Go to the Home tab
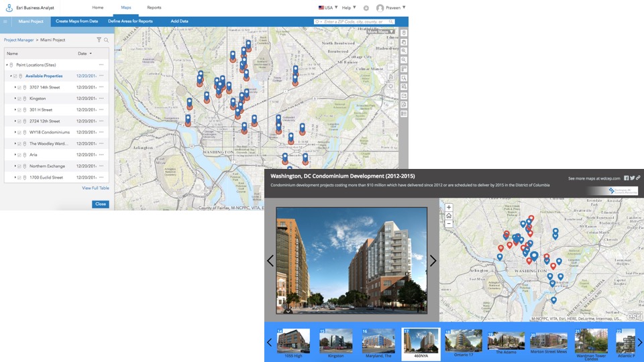Viewport: 644px width, 362px height. [x=98, y=7]
